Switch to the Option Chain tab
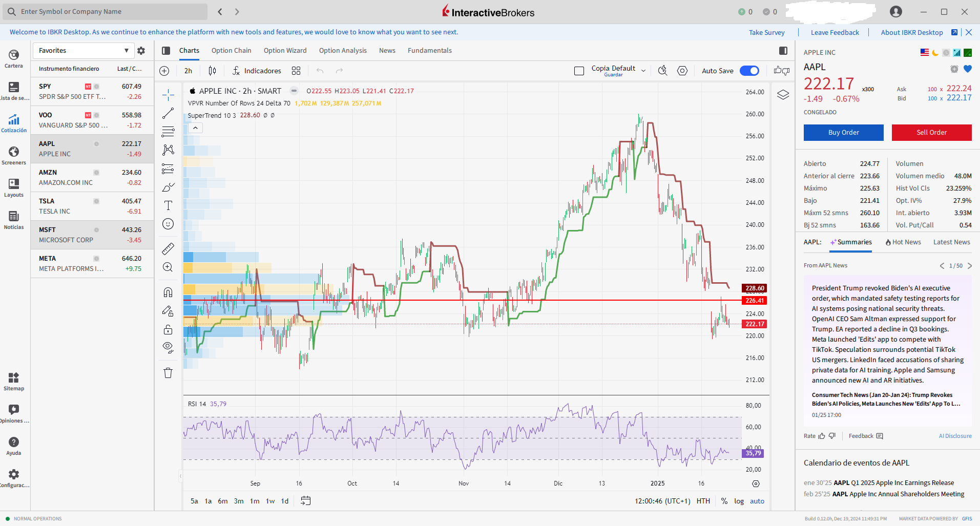 (x=231, y=51)
